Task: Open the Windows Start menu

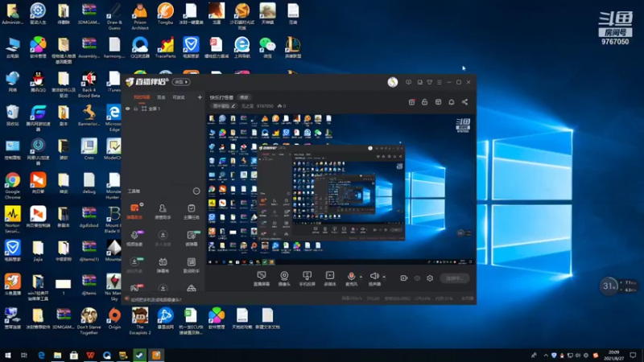Action: pos(8,356)
